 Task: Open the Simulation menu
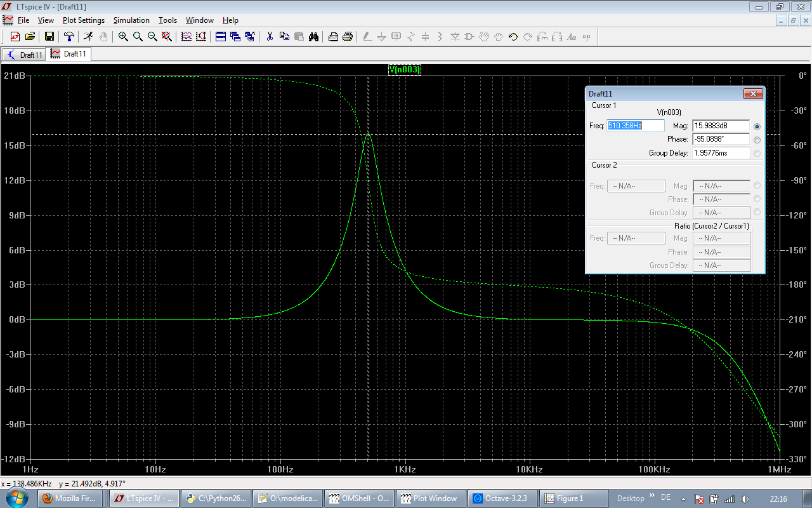(x=131, y=20)
